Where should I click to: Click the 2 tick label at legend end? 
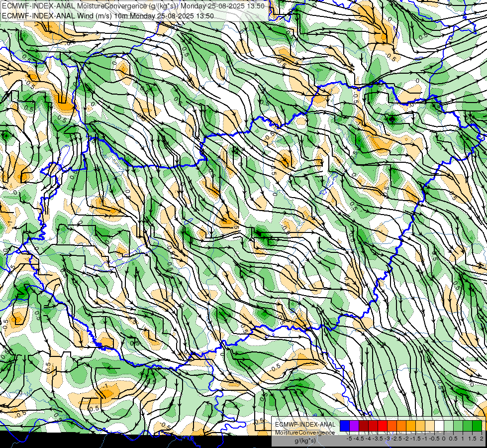click(482, 439)
